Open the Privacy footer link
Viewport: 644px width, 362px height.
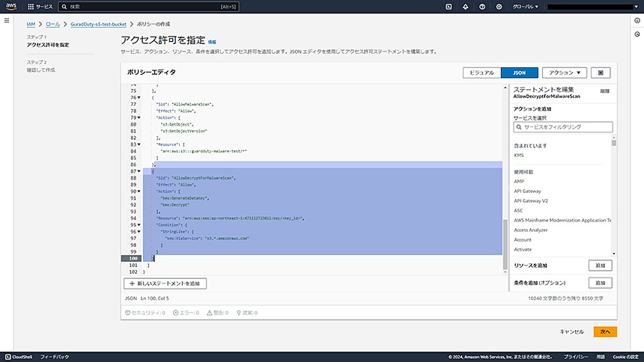[x=575, y=357]
